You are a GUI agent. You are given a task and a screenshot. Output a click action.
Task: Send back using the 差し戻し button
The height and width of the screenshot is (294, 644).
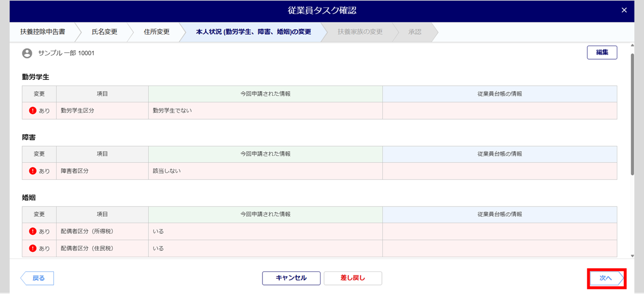(x=353, y=278)
